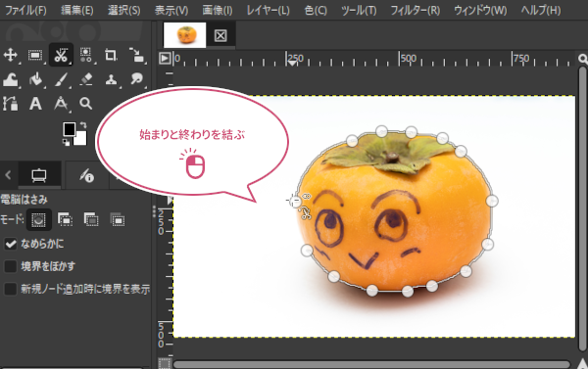Open the フィルター(R) menu
Viewport: 588px width, 369px height.
(416, 10)
